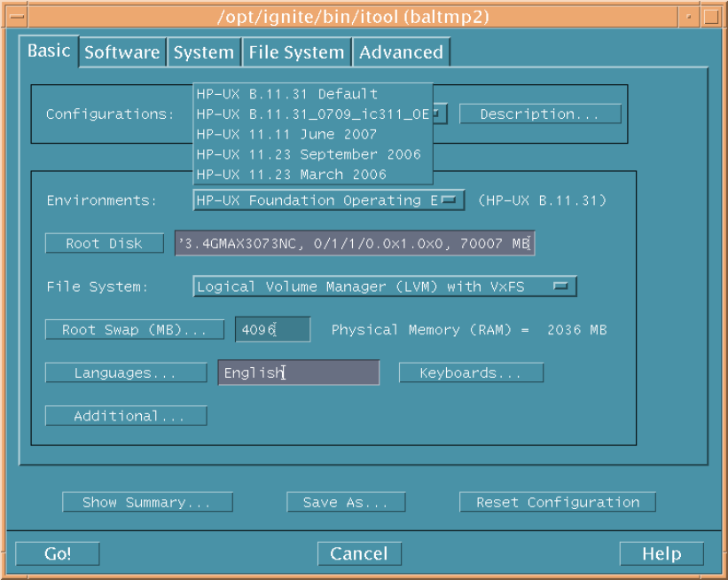This screenshot has width=728, height=580.
Task: Click Show Summary...
Action: coord(148,502)
